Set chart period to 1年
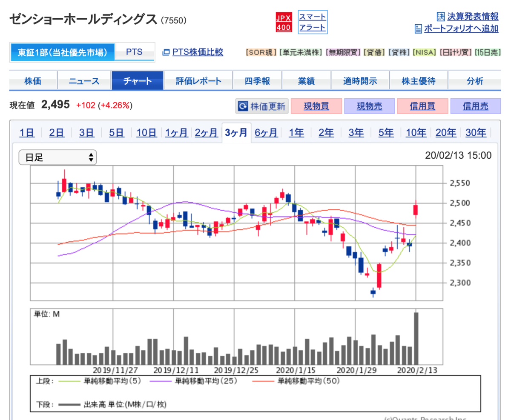This screenshot has height=420, width=511. [x=296, y=133]
